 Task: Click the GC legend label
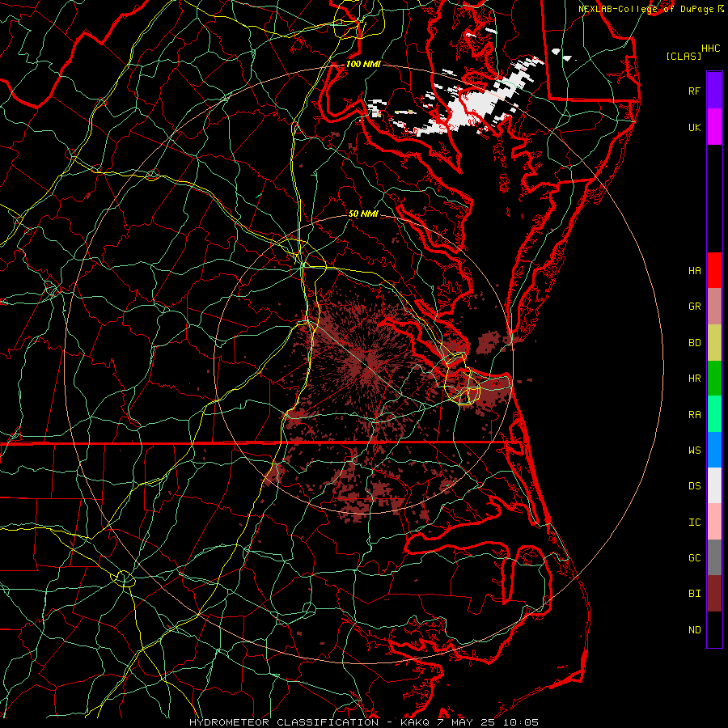pos(694,558)
